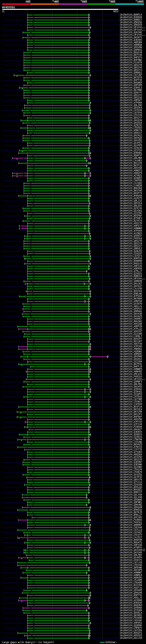Click the yellow large-gaps triangle legend icon
The height and width of the screenshot is (644, 146).
point(19,642)
